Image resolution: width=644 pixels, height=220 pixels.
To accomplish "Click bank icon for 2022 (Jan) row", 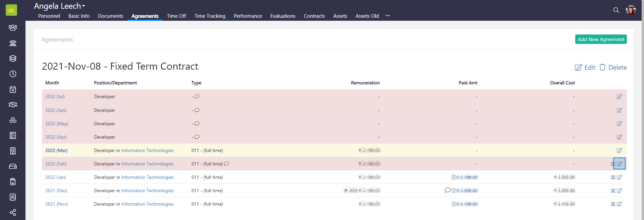I will (613, 177).
